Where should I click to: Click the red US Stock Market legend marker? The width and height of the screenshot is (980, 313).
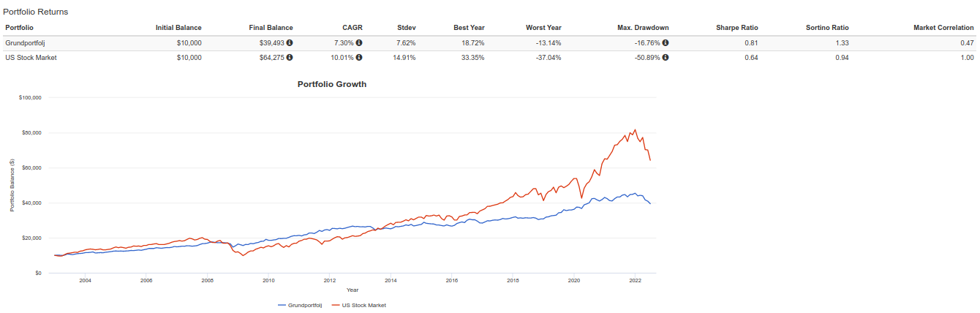(x=336, y=305)
